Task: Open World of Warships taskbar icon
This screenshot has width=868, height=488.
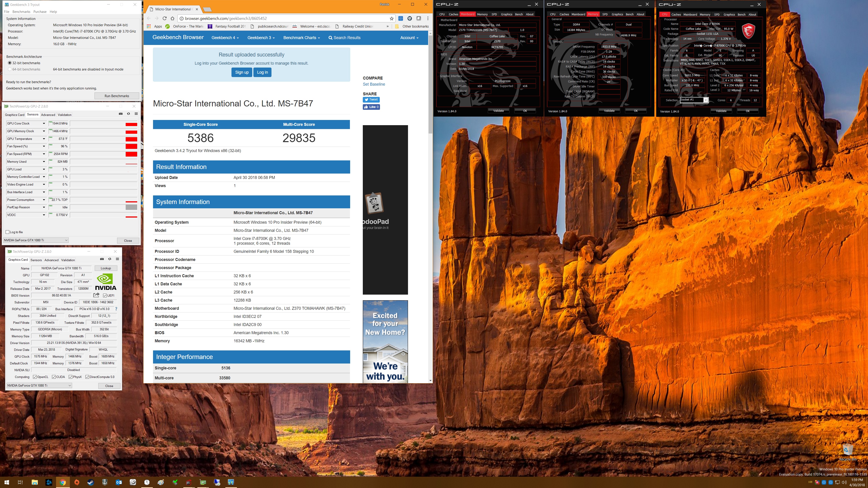Action: tap(105, 482)
